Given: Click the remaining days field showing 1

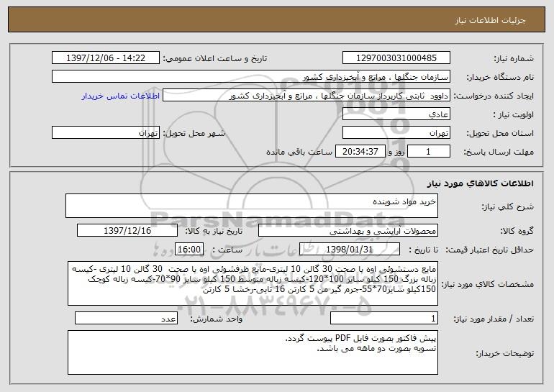Looking at the screenshot, I should point(429,152).
